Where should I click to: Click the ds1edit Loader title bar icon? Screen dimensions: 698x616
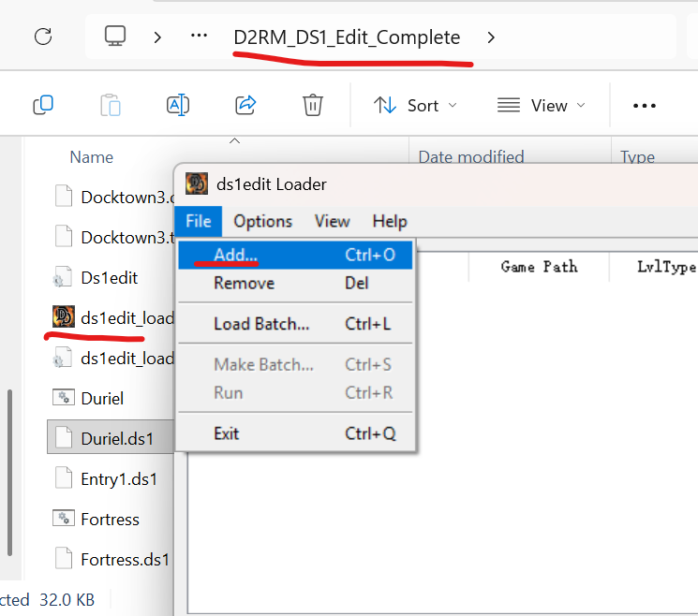click(197, 183)
